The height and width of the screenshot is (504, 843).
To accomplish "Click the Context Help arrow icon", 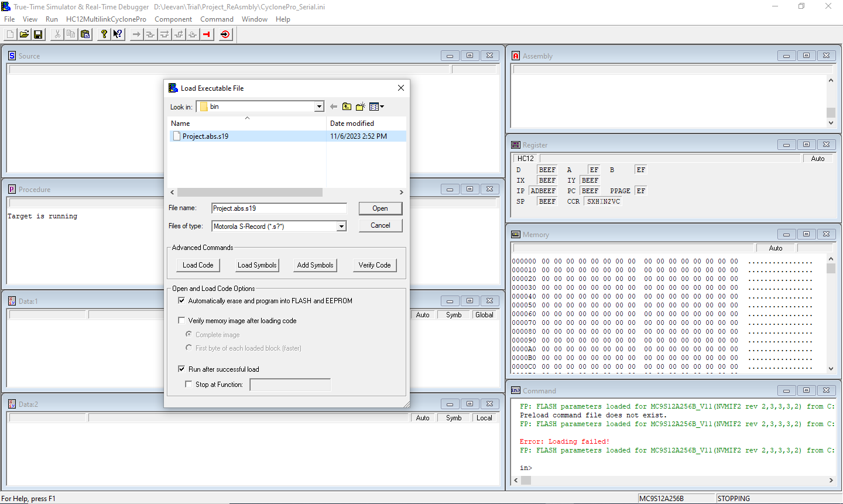I will click(x=117, y=34).
